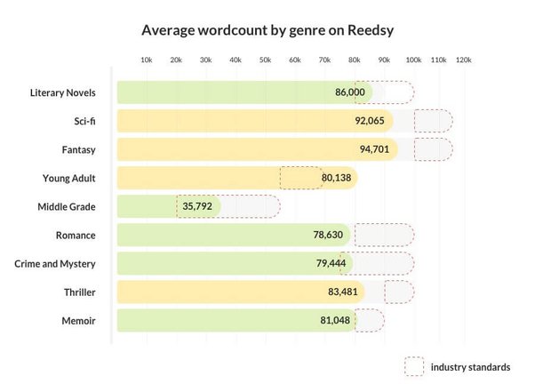Select the Sci-fi dashed industry standard range

click(x=434, y=121)
